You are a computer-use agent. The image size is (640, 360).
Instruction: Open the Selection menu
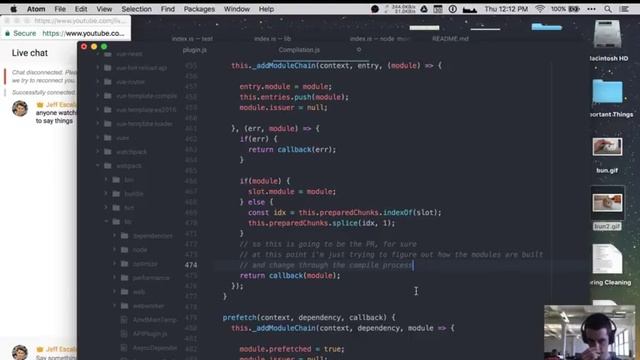136,9
